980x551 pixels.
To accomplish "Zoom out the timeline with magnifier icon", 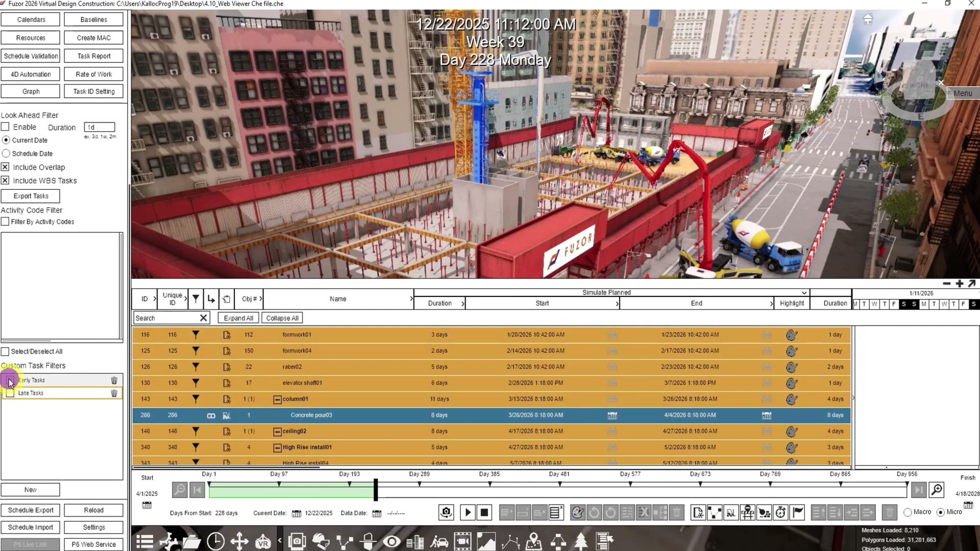I will pyautogui.click(x=180, y=490).
